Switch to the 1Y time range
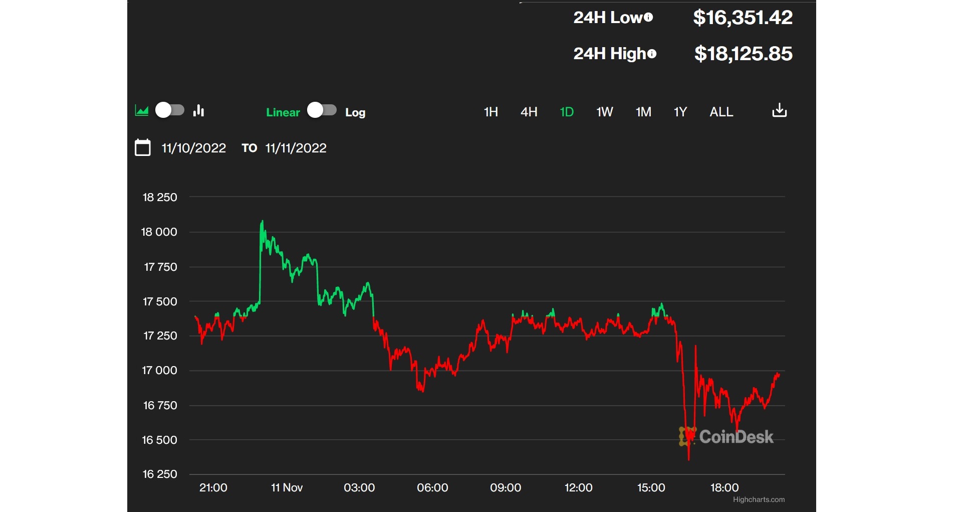The width and height of the screenshot is (980, 512). 680,112
